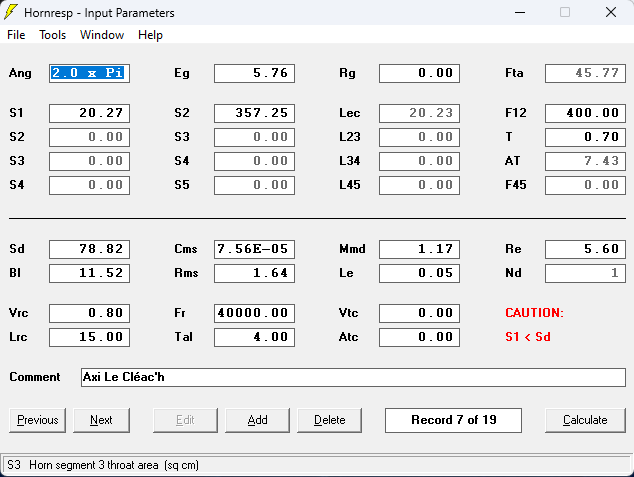Click the Fr field showing 40000.00
The image size is (634, 477).
click(254, 313)
